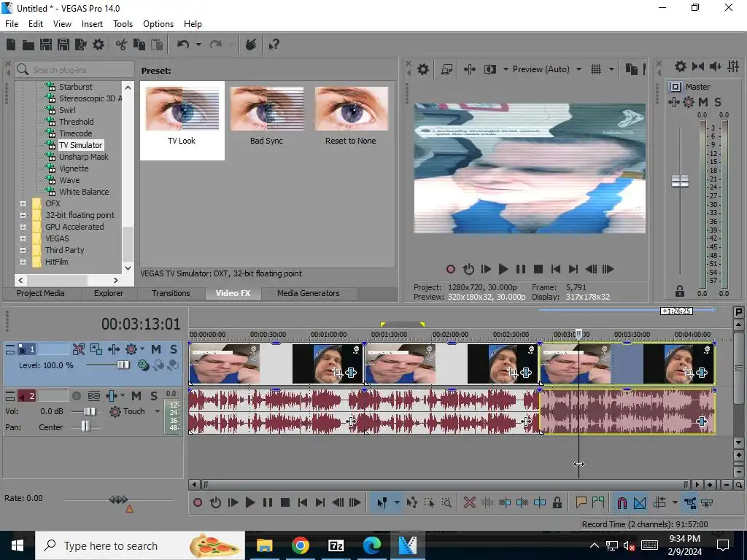Open video output FX in preview toolbar
This screenshot has width=747, height=560.
point(469,69)
